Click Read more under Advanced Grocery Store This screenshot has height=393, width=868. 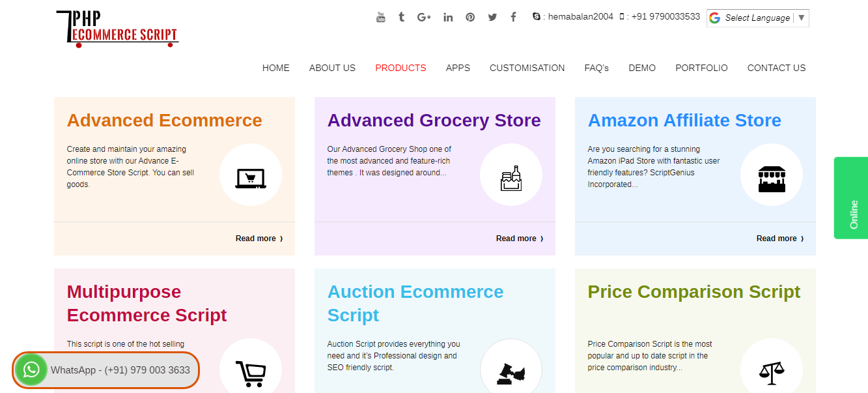tap(519, 239)
